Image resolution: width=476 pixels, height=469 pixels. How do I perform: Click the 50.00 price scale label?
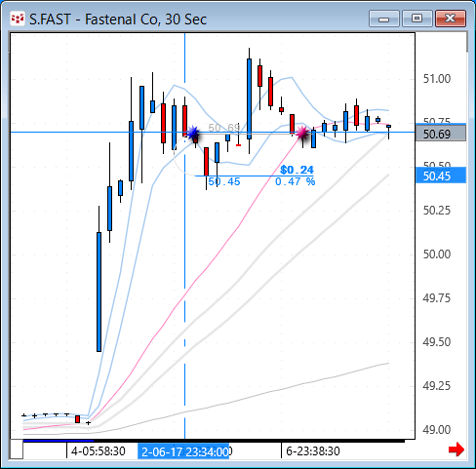coord(437,254)
